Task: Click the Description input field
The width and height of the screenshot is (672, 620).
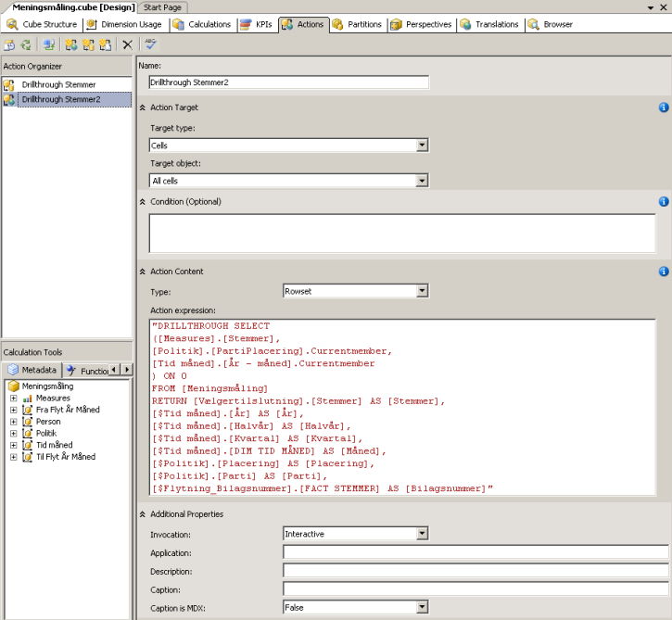Action: (x=475, y=571)
